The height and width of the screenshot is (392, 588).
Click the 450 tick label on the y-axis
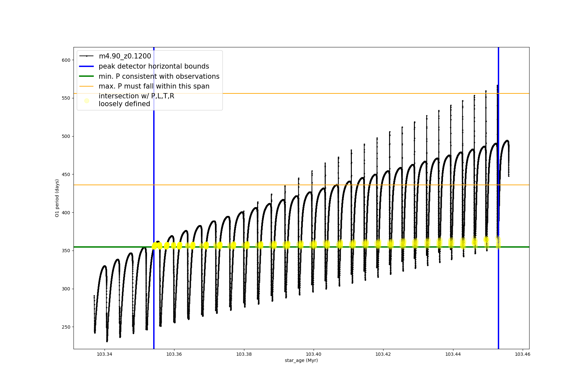66,174
